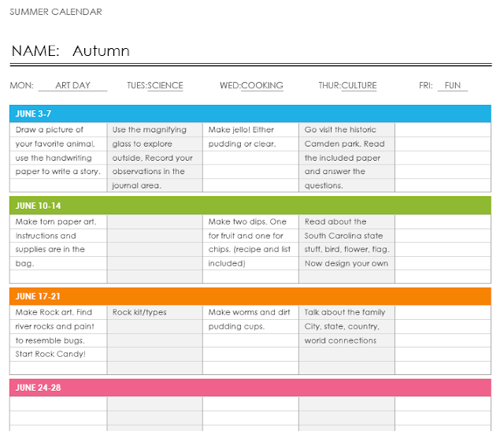Click the SCIENCE field next to TUES
This screenshot has width=504, height=431.
point(165,85)
